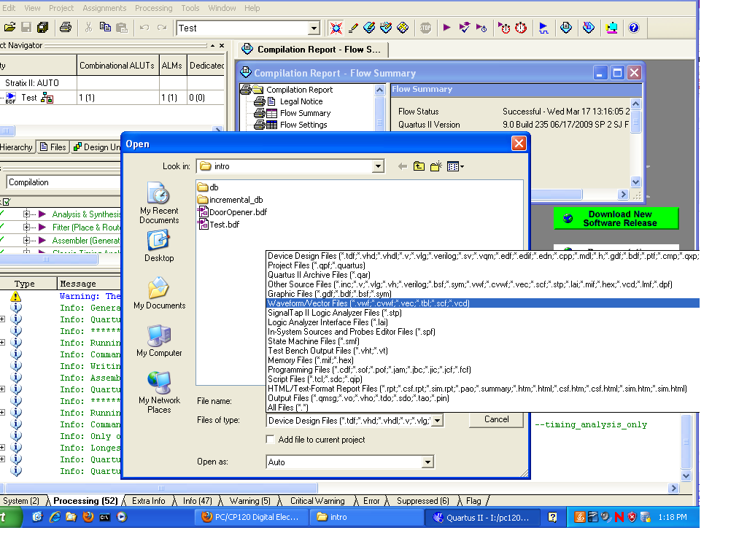Open the Pin Planner pencil icon
Viewport: 747px width, 560px height.
pos(353,28)
